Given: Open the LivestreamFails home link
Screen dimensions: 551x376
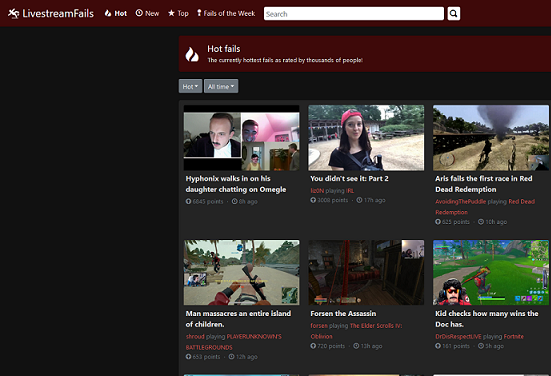Looking at the screenshot, I should tap(51, 13).
